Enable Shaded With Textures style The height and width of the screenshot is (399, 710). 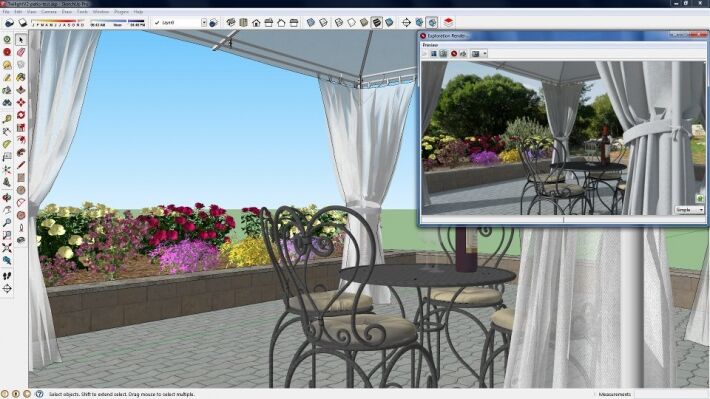click(376, 22)
